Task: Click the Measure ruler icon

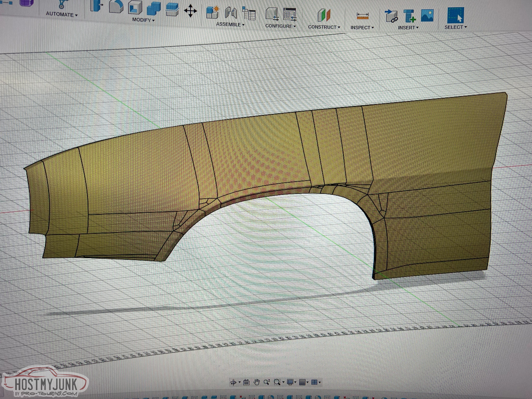Action: [362, 16]
